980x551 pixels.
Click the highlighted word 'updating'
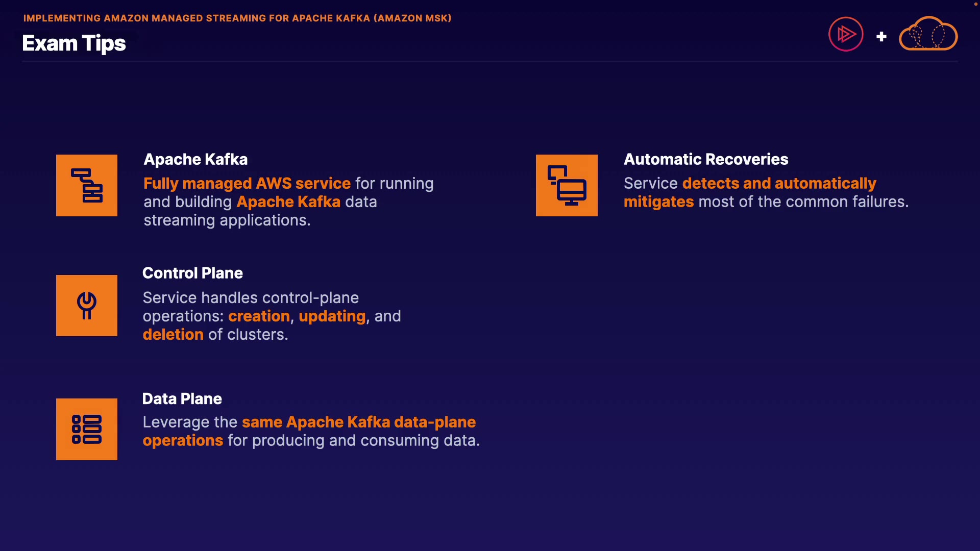click(332, 316)
